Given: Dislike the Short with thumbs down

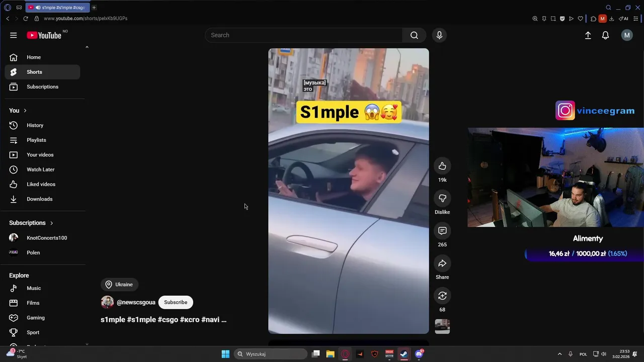Looking at the screenshot, I should point(442,198).
